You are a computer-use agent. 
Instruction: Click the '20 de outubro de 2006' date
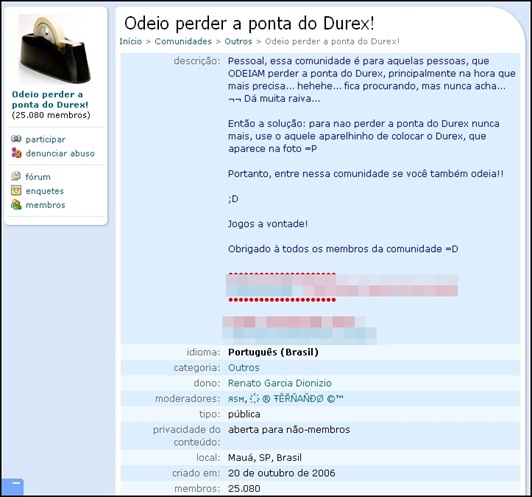coord(282,473)
